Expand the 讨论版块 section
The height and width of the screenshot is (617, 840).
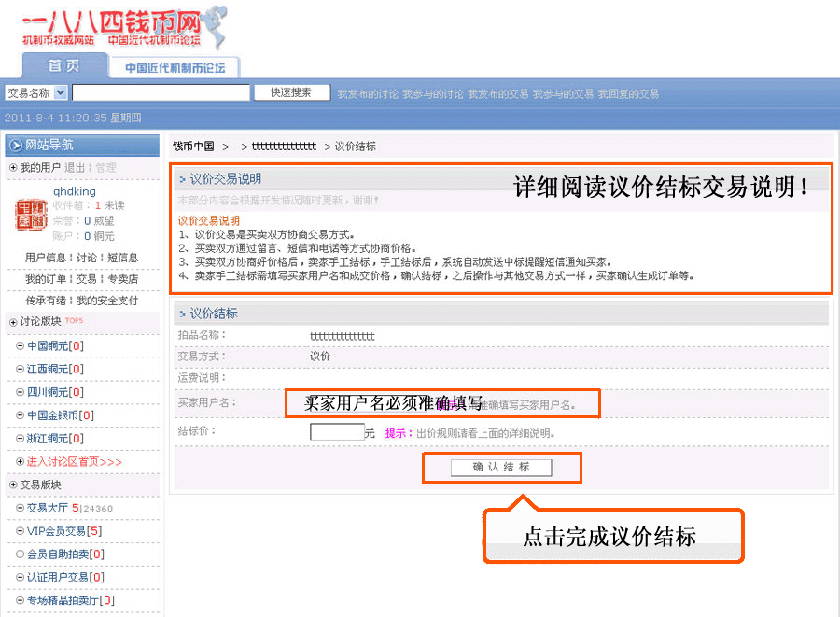13,322
